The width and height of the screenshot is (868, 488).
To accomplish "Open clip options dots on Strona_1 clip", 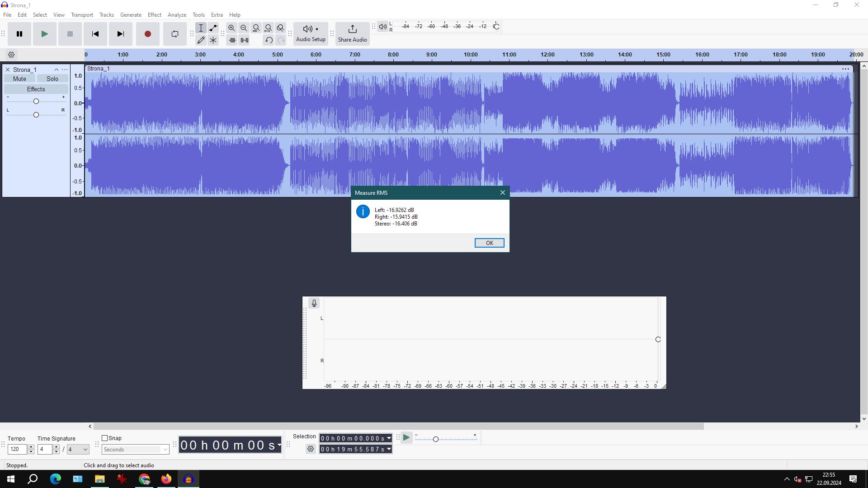I will [845, 69].
